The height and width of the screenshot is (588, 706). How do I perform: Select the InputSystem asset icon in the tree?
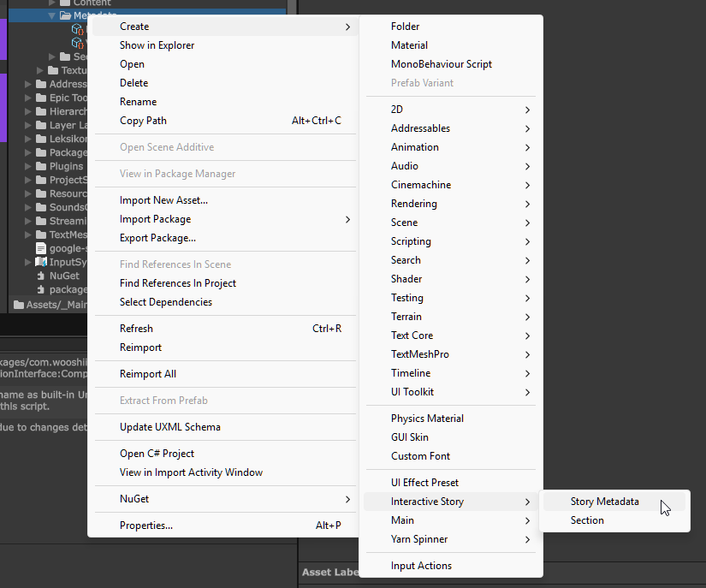[40, 262]
